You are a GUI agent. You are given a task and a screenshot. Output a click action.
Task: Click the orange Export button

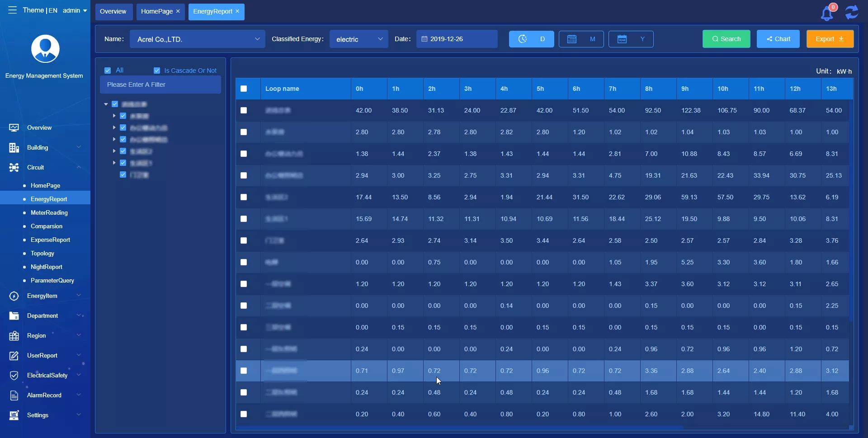[x=830, y=39]
